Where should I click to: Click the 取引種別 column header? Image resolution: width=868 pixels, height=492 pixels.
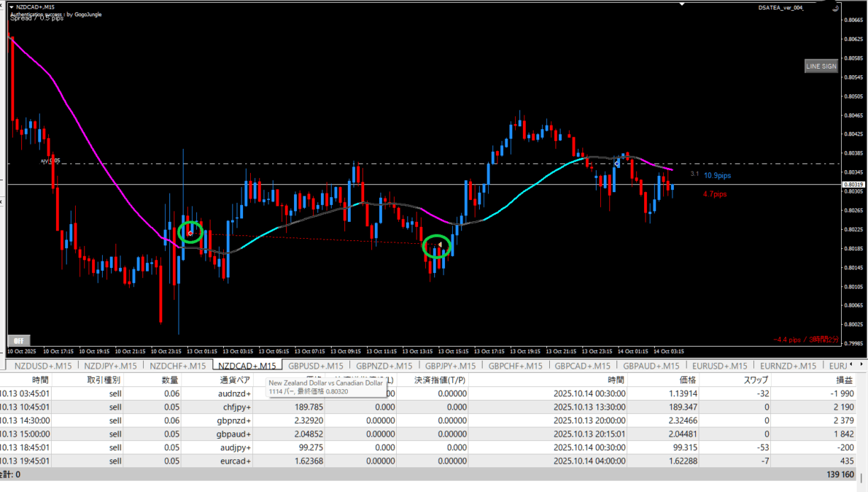coord(104,380)
